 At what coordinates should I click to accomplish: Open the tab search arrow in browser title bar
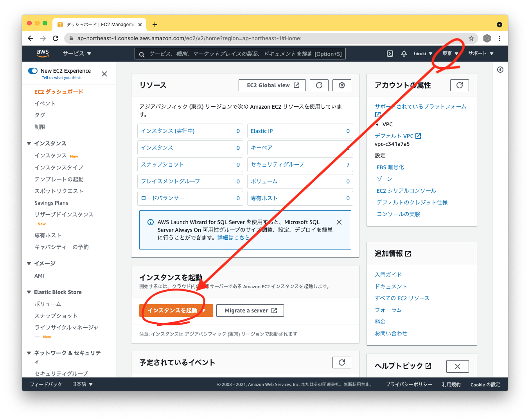click(499, 25)
